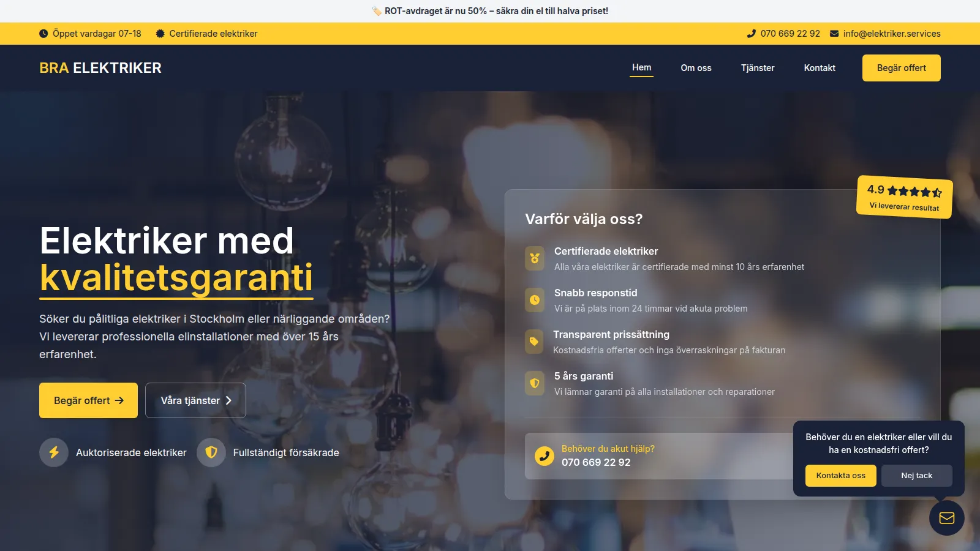
Task: Open the Hem navigation item
Action: (x=641, y=67)
